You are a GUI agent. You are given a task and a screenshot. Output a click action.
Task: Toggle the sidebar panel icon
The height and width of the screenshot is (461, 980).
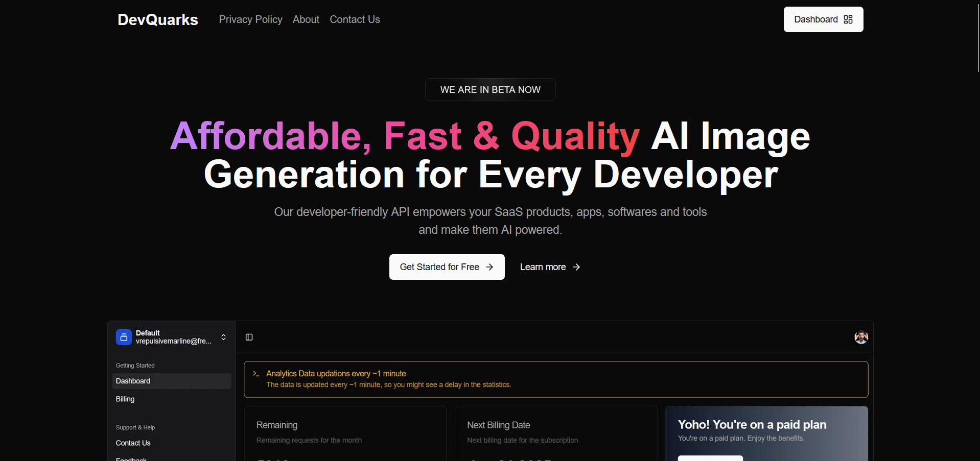coord(249,337)
